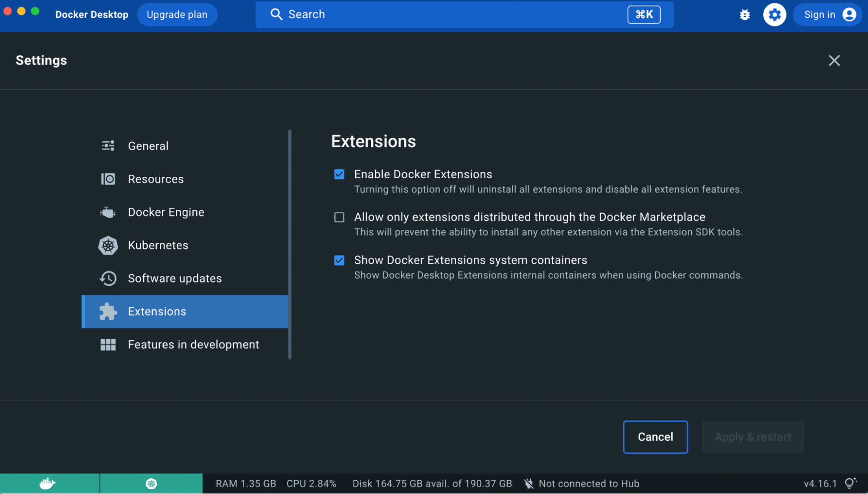This screenshot has width=868, height=494.
Task: Disable Enable Docker Extensions
Action: point(339,174)
